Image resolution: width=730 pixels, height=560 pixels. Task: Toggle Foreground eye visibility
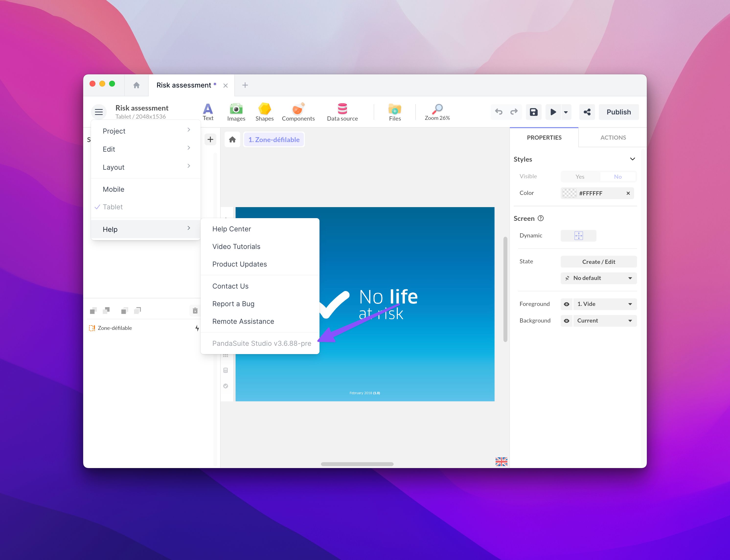point(566,304)
